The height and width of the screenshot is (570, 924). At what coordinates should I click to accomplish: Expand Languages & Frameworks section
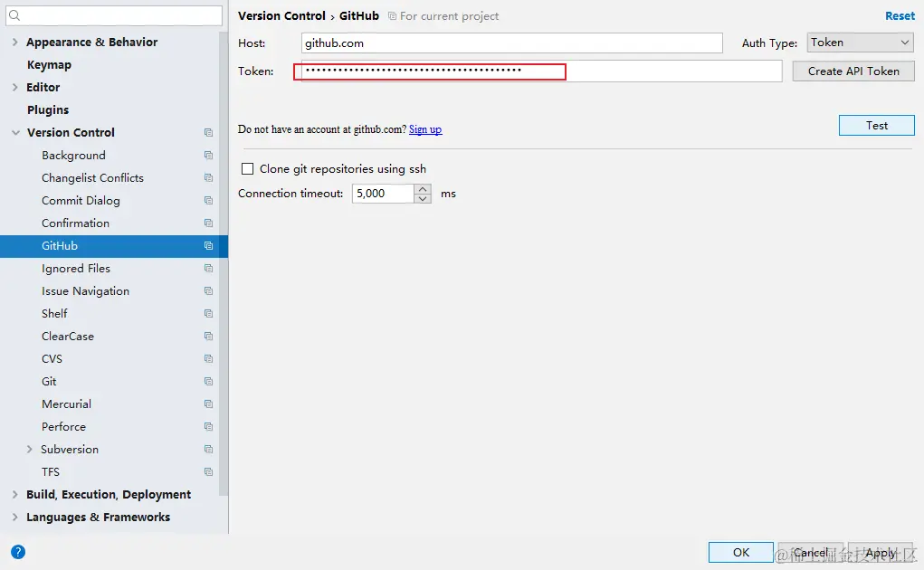pos(14,517)
